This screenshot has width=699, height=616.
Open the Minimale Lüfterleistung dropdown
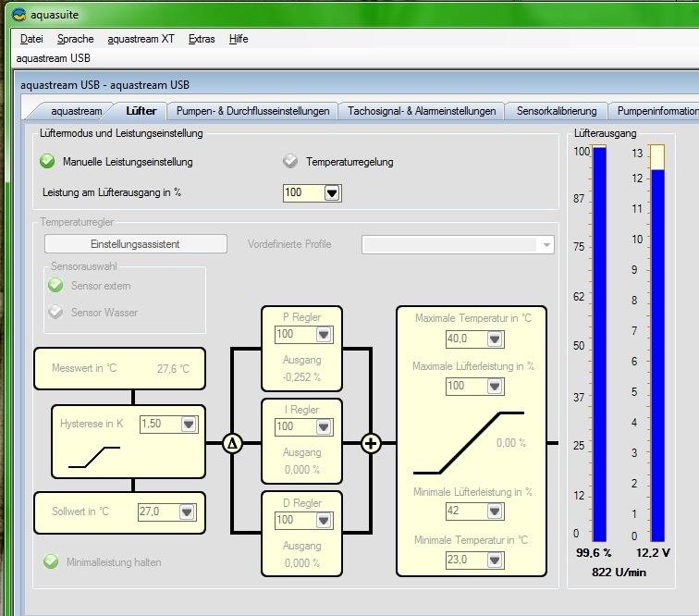pos(495,511)
